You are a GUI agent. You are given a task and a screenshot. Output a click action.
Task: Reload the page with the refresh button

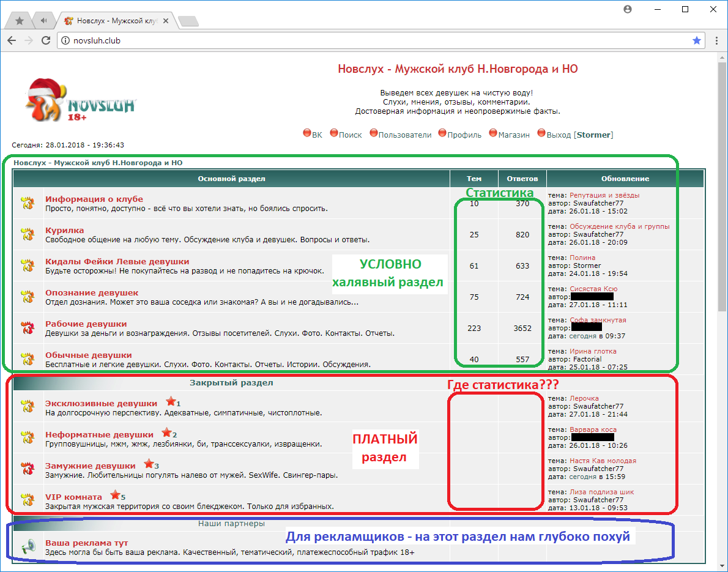(45, 40)
